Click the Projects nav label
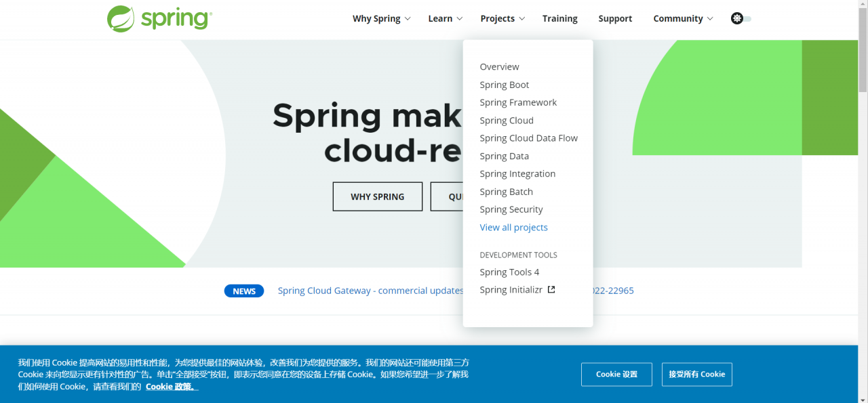Image resolution: width=868 pixels, height=403 pixels. coord(498,18)
